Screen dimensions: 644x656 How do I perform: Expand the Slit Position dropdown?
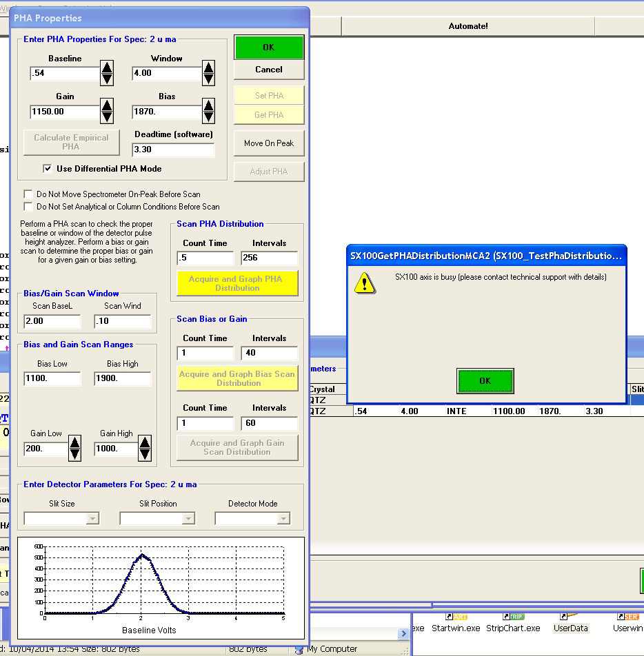pos(188,519)
